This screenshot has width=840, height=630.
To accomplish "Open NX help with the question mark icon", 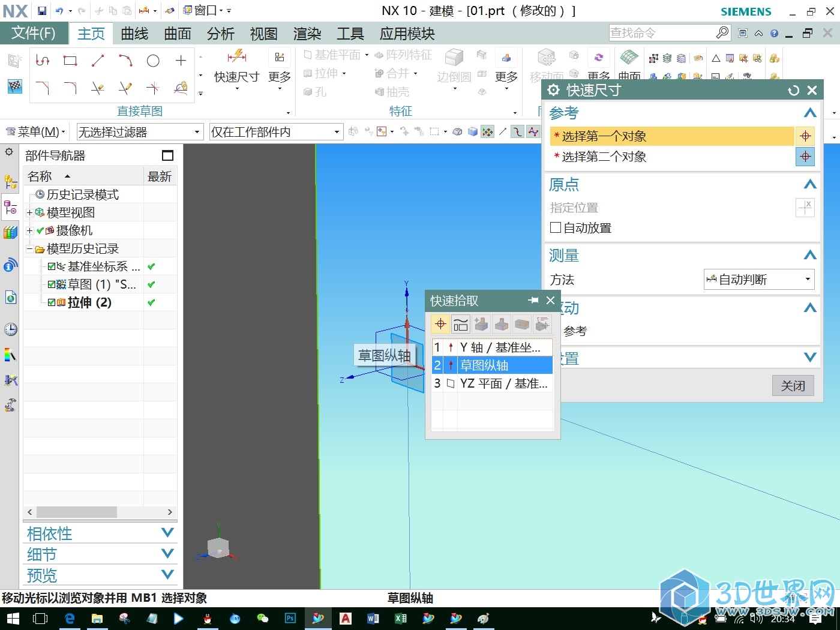I will [775, 33].
